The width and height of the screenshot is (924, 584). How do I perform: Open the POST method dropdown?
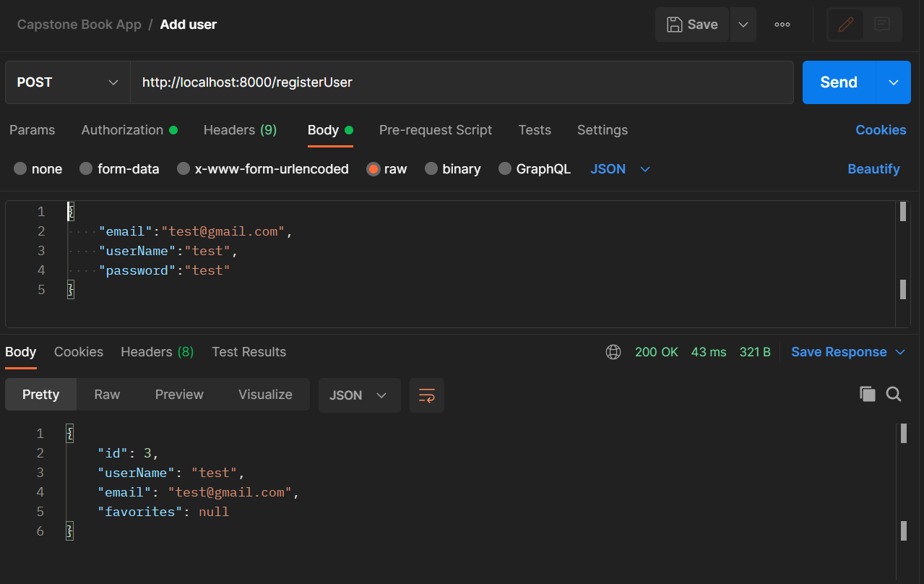tap(67, 82)
